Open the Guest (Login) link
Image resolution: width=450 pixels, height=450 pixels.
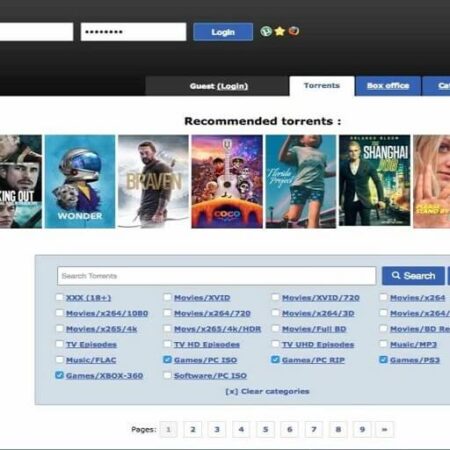[x=219, y=86]
